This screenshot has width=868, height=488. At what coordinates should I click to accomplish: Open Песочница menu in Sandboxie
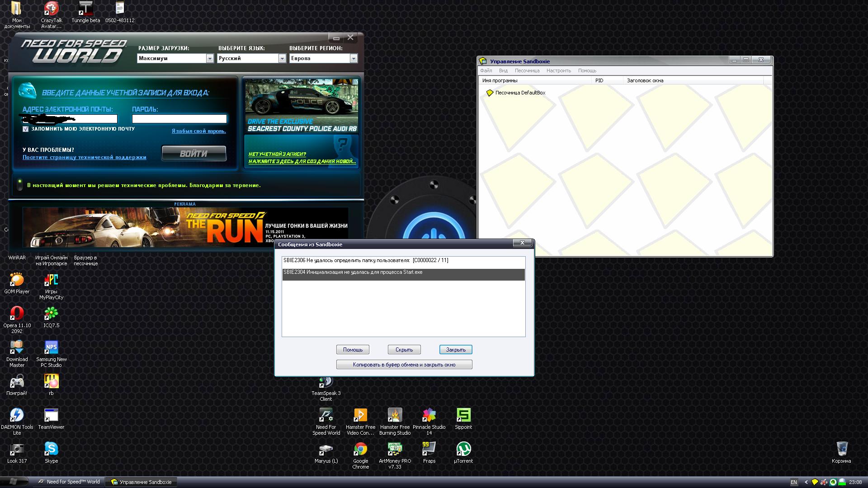[527, 70]
